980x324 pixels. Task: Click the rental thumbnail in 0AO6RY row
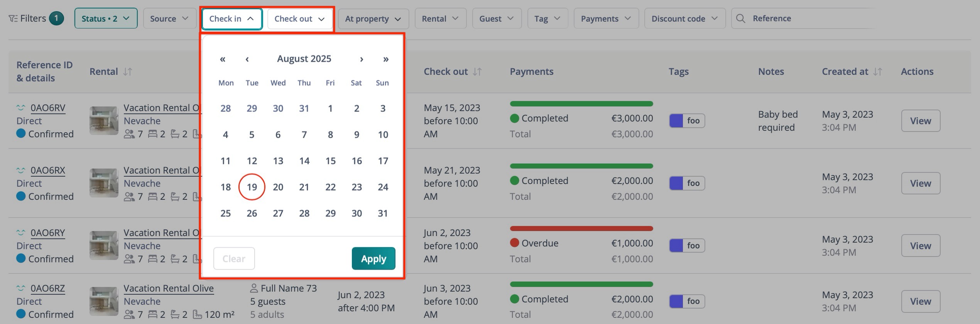click(x=104, y=246)
